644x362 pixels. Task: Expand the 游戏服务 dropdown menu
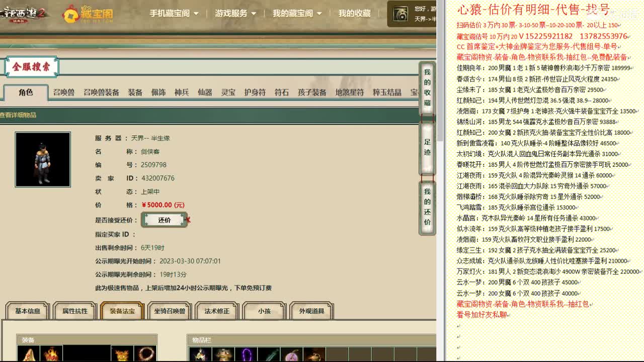(235, 14)
